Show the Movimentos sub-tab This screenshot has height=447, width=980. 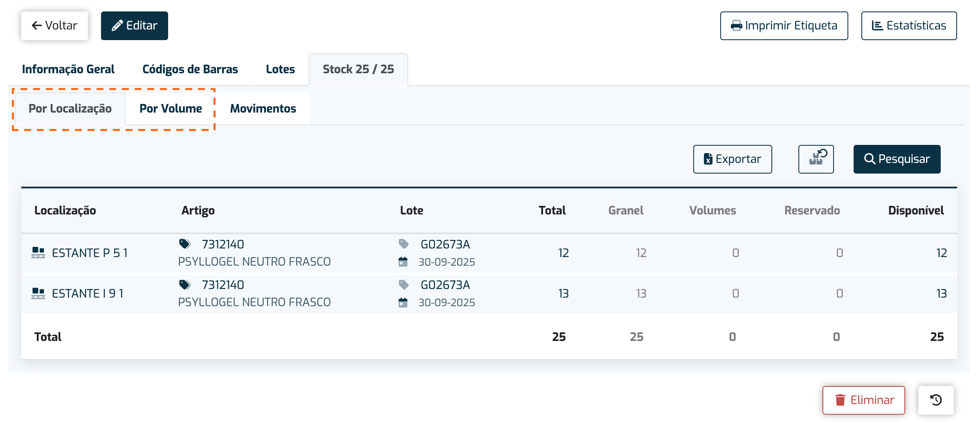point(263,108)
